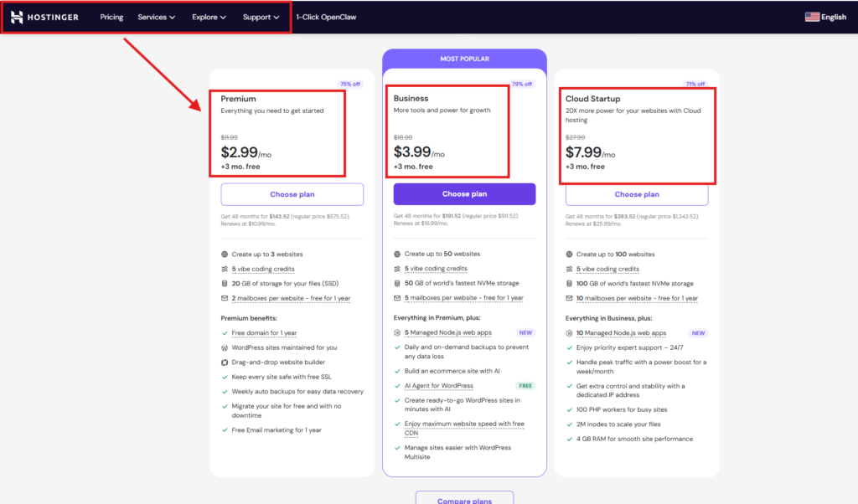Click '10 mailboxes per website - free for 1 year'
This screenshot has width=858, height=504.
[637, 298]
